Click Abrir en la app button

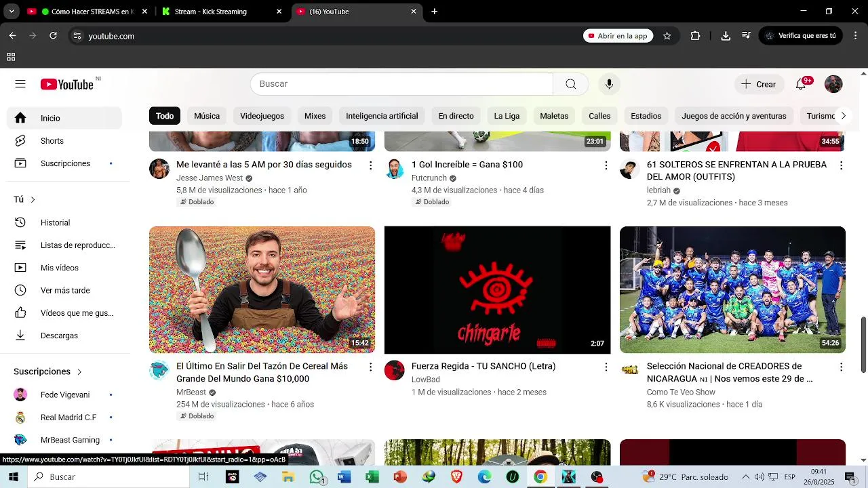[x=618, y=36]
